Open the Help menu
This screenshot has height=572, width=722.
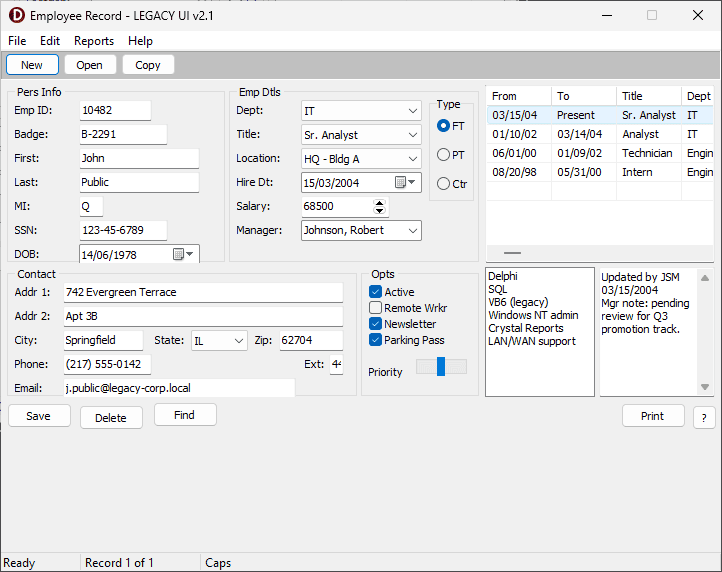tap(140, 41)
